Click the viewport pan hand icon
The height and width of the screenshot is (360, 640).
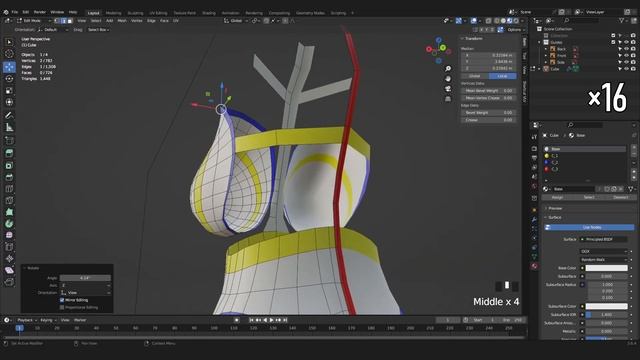click(x=448, y=78)
